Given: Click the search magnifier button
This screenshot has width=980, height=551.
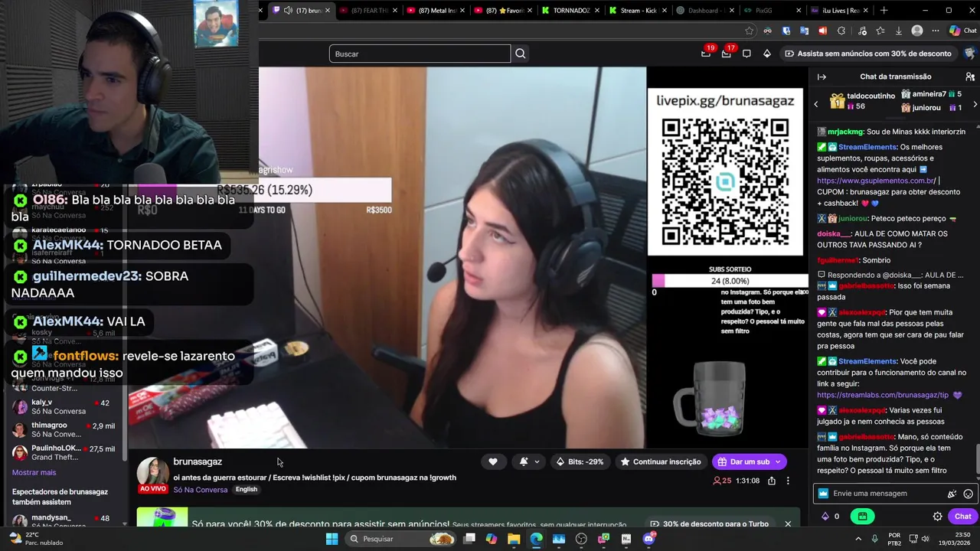Looking at the screenshot, I should [x=521, y=54].
